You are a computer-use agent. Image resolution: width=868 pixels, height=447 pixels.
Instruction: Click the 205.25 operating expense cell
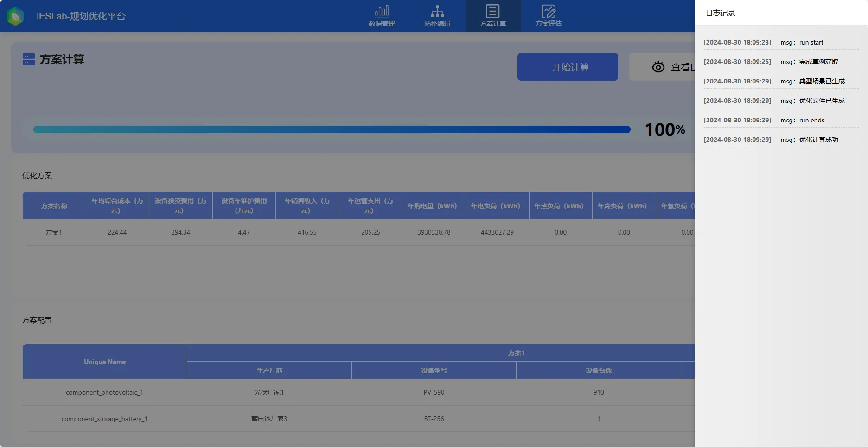[x=370, y=232]
